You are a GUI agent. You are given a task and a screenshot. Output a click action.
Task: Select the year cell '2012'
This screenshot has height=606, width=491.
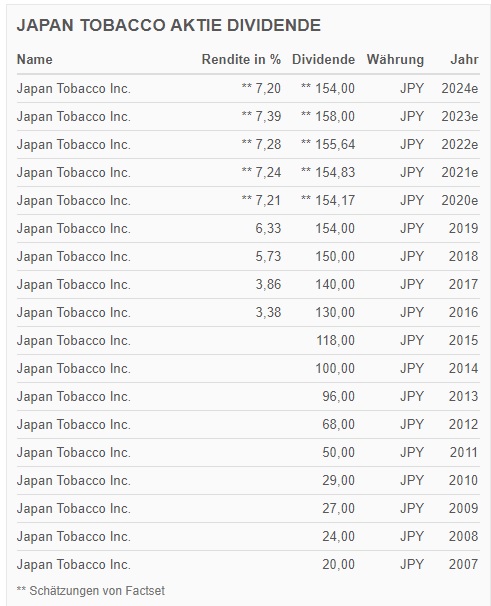click(x=464, y=424)
